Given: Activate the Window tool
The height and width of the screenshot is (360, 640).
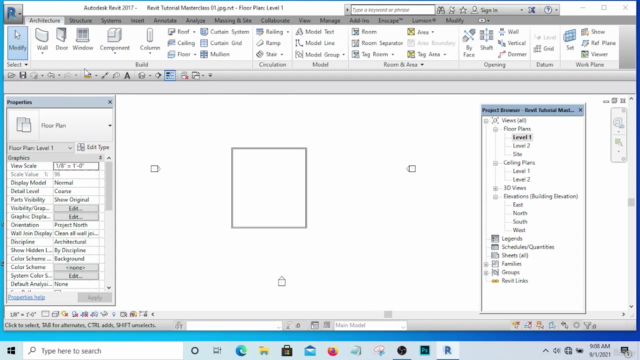Looking at the screenshot, I should (82, 40).
